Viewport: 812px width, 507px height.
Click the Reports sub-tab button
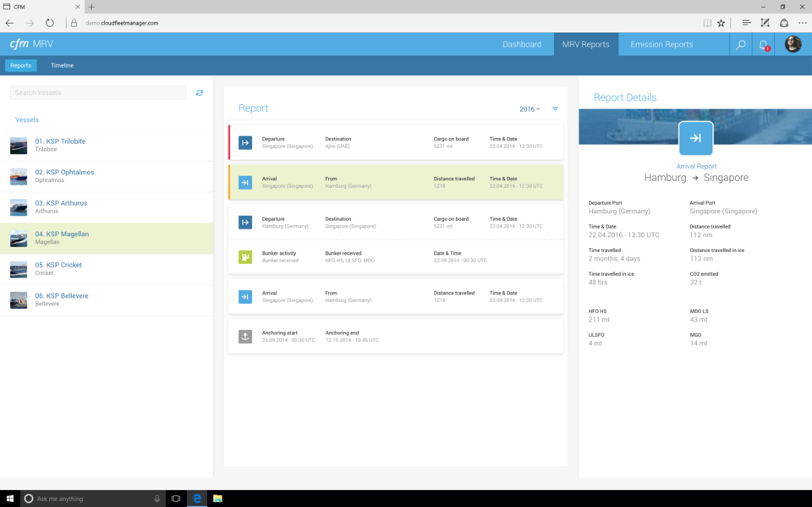(x=20, y=65)
